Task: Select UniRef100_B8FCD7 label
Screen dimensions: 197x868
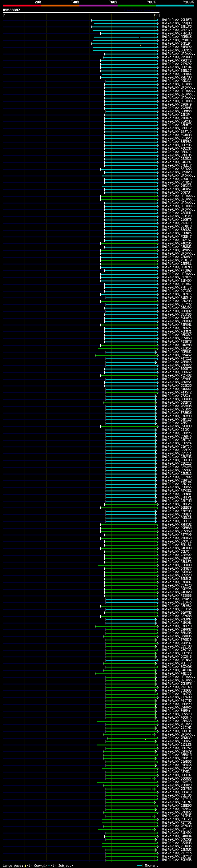Action: [x=176, y=775]
